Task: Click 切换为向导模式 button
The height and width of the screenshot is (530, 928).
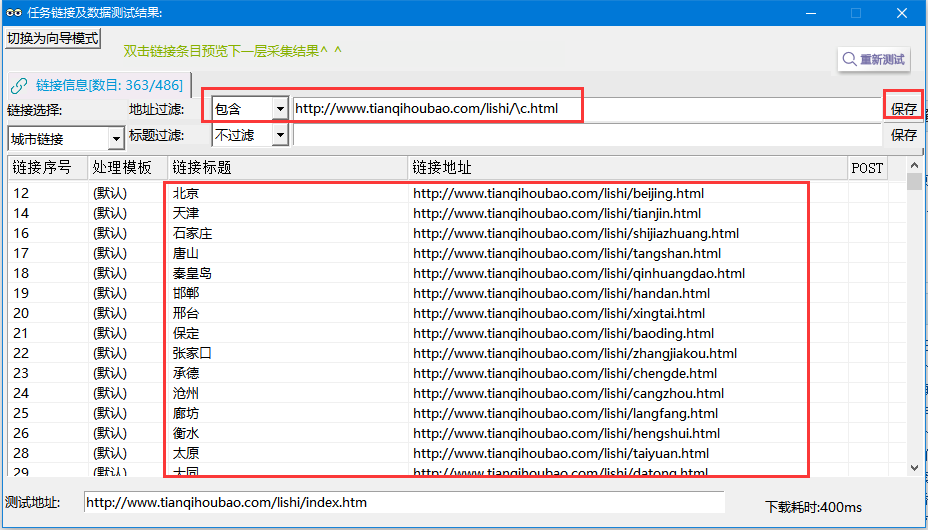Action: [53, 38]
